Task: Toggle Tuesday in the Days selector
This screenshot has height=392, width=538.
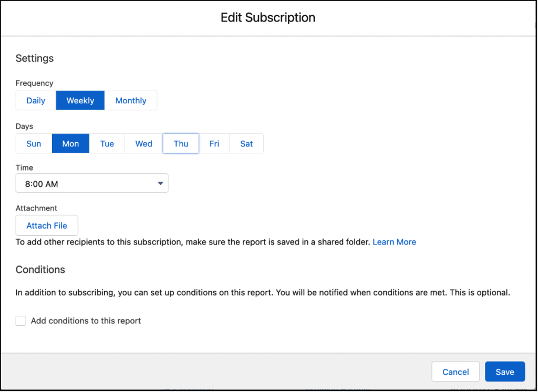Action: click(x=107, y=143)
